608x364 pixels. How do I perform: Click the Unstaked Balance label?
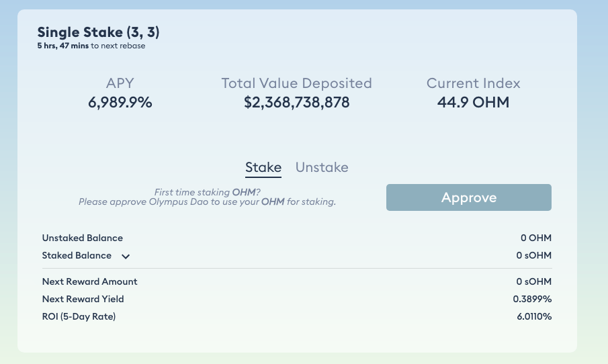tap(83, 238)
